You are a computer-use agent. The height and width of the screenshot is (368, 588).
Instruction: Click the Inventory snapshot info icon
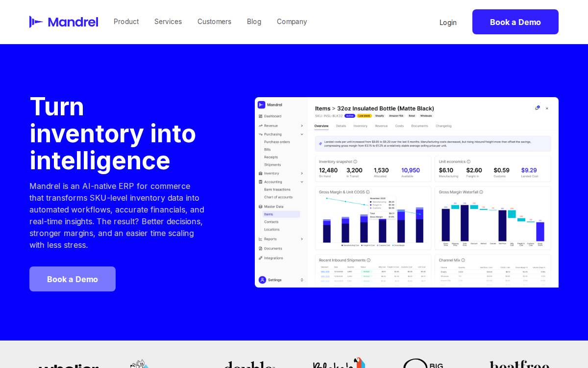[355, 161]
